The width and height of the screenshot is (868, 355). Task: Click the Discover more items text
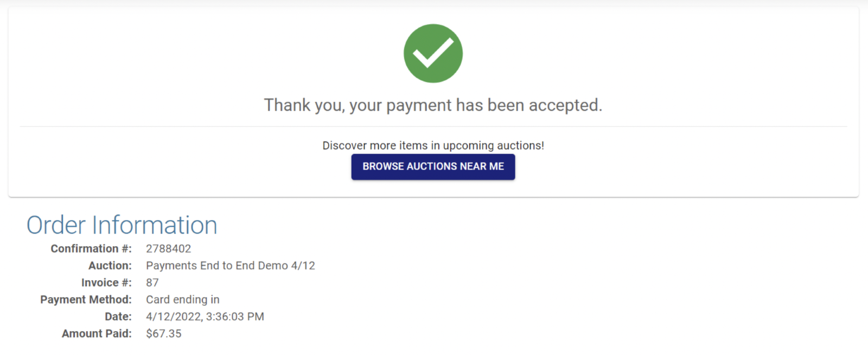433,145
